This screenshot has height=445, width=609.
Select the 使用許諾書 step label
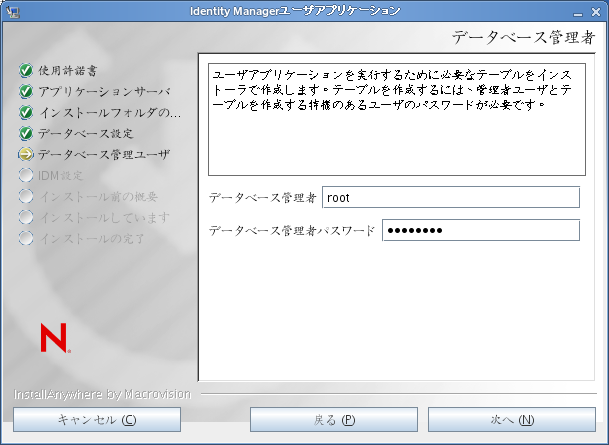pyautogui.click(x=68, y=71)
